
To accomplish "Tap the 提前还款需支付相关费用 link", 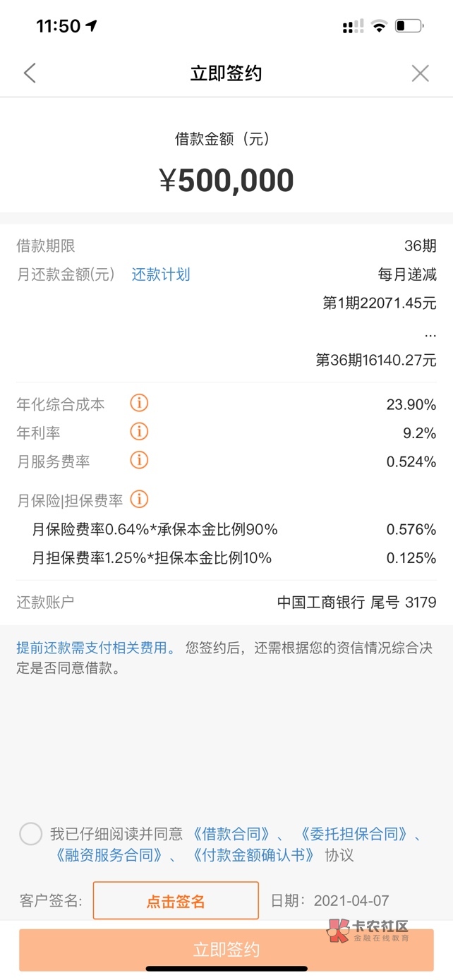I will point(97,648).
